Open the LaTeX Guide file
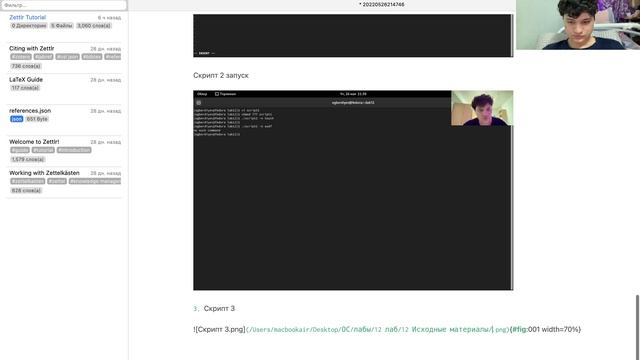 pos(26,80)
